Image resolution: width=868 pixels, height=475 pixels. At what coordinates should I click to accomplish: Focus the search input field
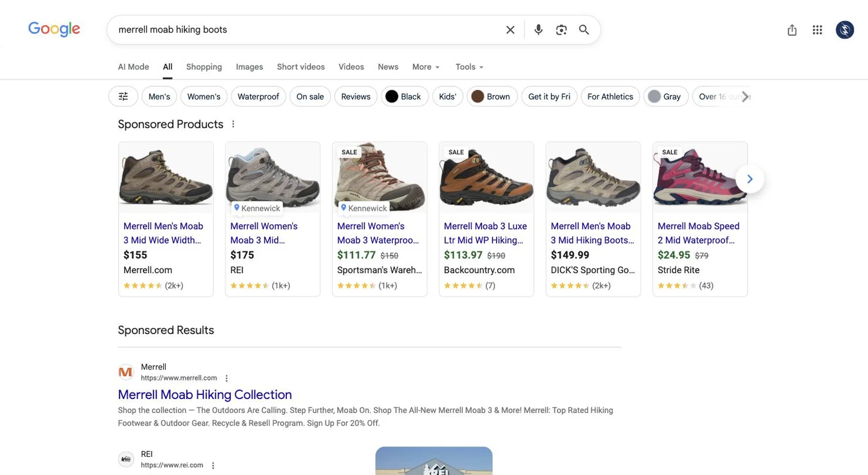(307, 30)
